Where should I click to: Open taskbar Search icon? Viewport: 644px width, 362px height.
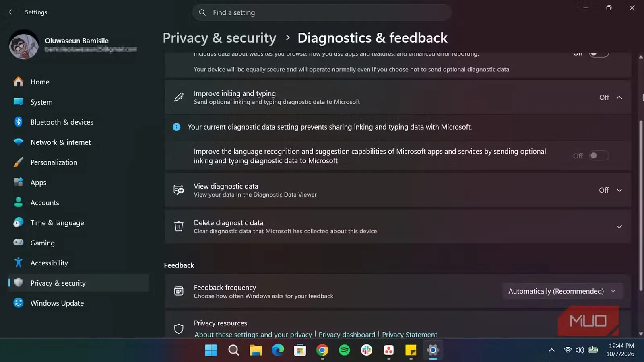coord(233,350)
